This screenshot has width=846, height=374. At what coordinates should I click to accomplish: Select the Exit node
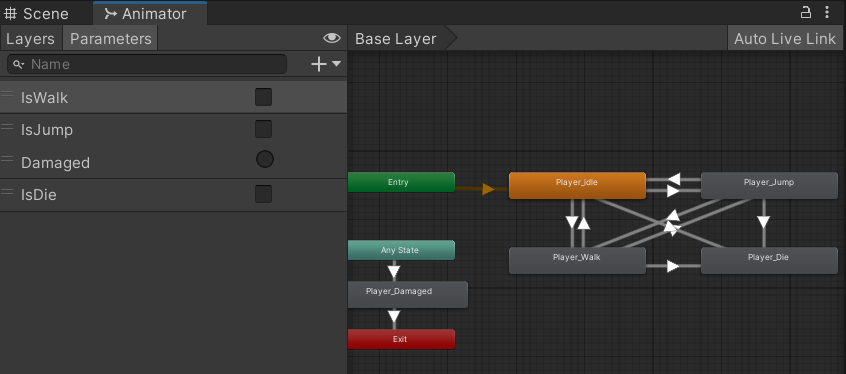401,339
